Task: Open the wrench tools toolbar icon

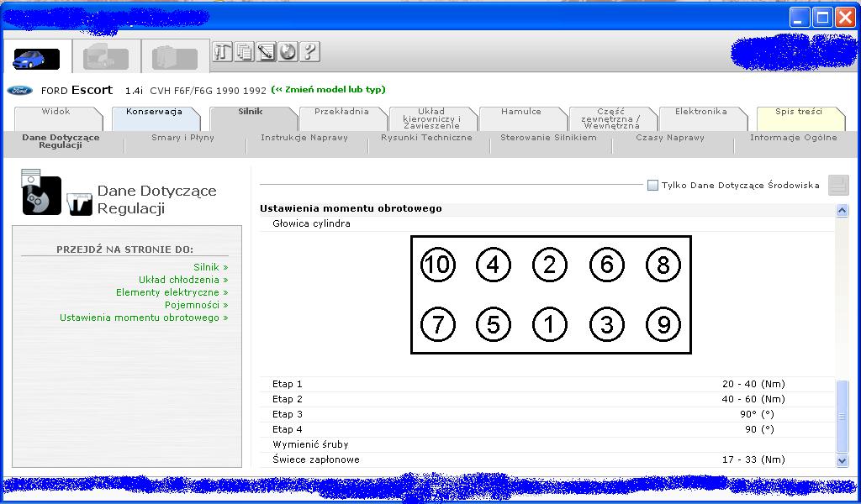Action: [222, 52]
